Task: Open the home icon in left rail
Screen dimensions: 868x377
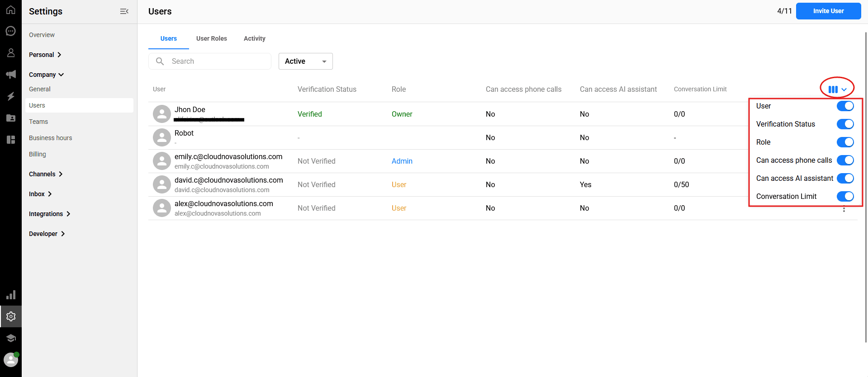Action: [x=11, y=10]
